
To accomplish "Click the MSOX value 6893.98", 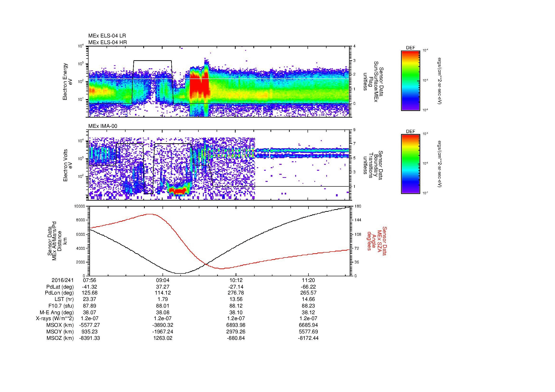I will 236,325.
